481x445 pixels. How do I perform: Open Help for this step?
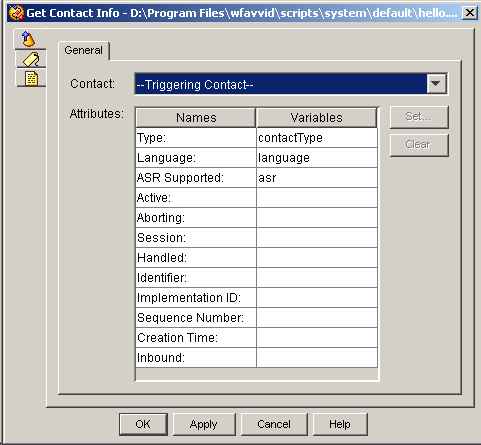pyautogui.click(x=340, y=424)
